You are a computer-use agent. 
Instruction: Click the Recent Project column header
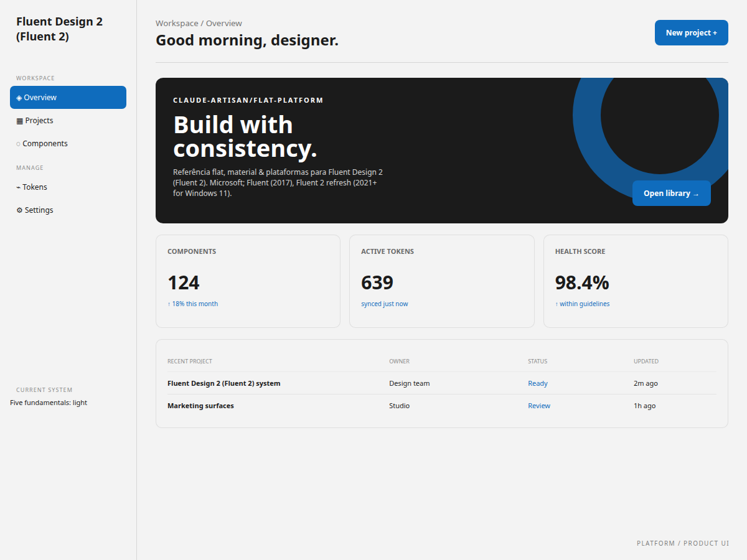pyautogui.click(x=190, y=361)
